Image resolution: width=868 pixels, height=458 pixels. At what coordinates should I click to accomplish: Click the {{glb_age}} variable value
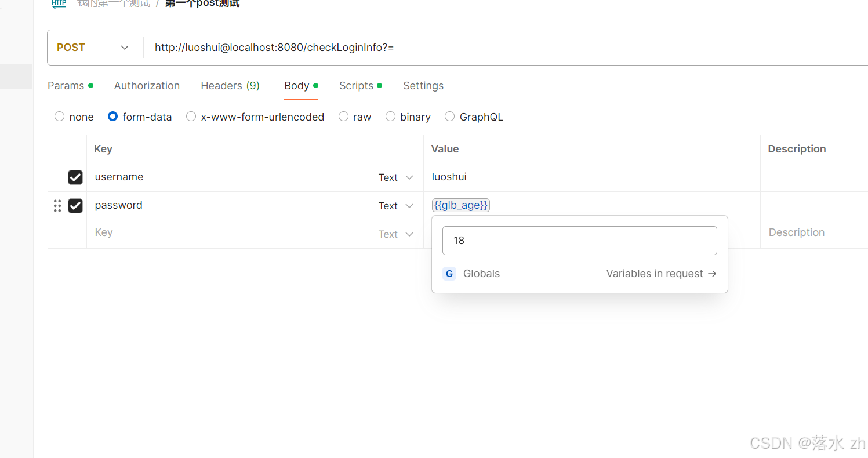tap(461, 205)
